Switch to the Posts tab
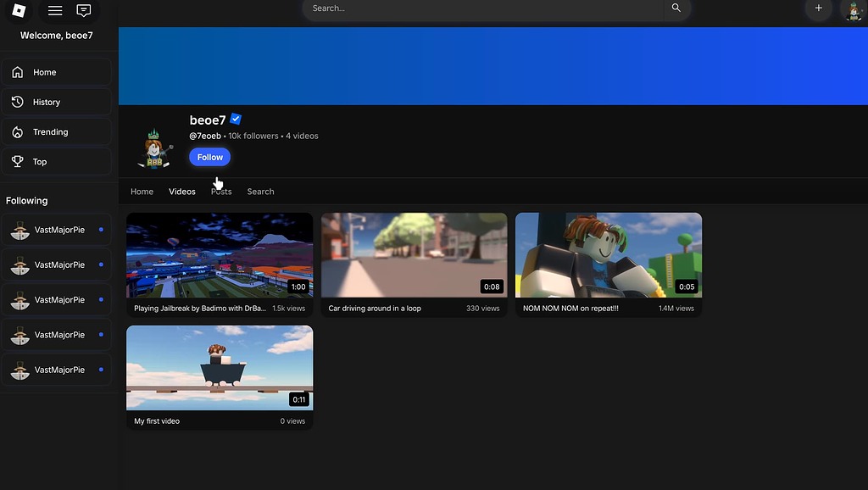 coord(221,192)
